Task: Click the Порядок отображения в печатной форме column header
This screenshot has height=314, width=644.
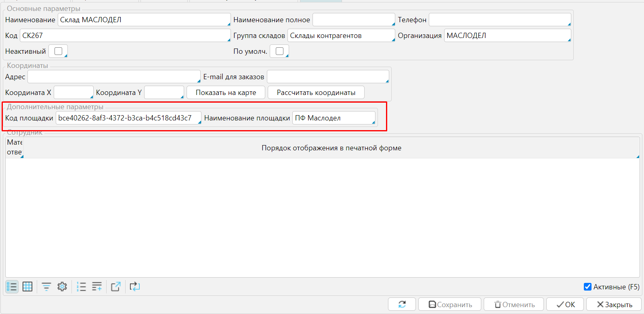Action: click(x=331, y=148)
